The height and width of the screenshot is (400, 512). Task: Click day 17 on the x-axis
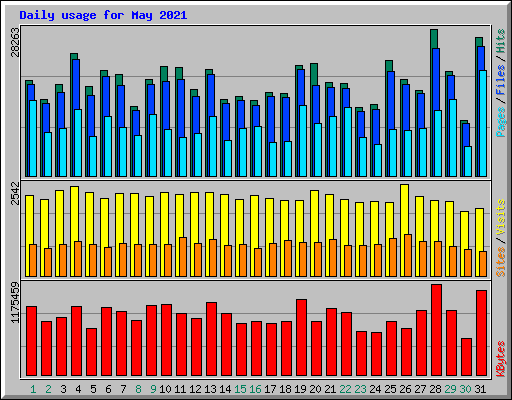pos(270,389)
